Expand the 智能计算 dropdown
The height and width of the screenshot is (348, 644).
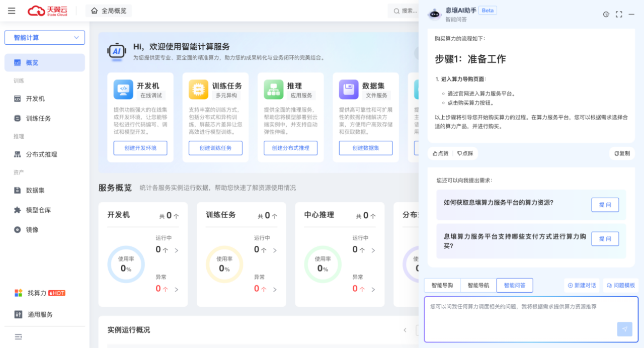[45, 38]
